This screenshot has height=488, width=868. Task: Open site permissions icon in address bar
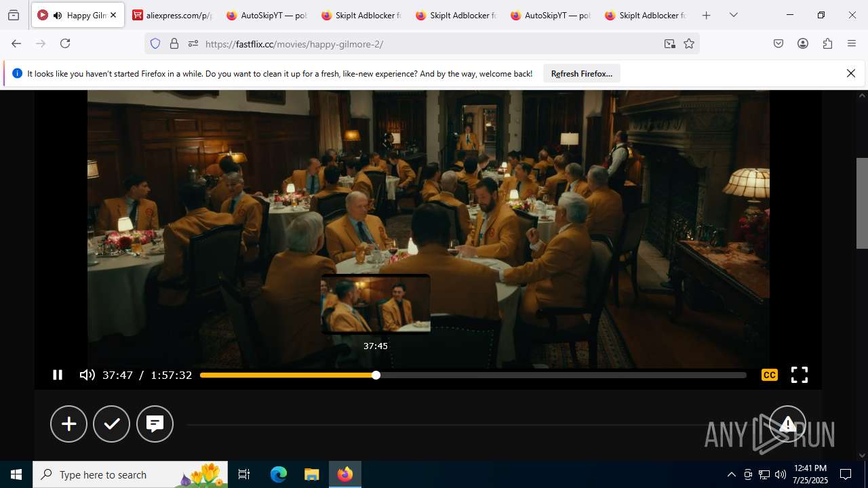193,43
